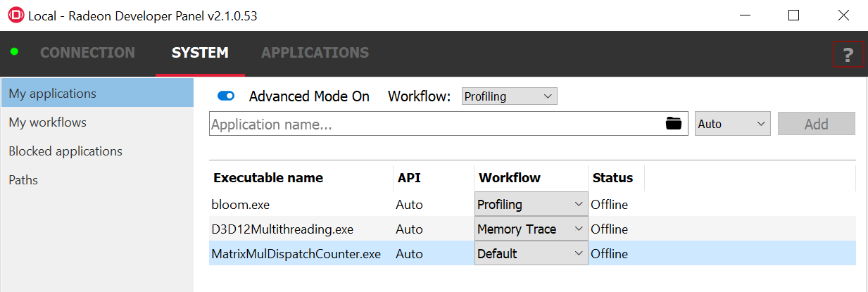This screenshot has height=292, width=868.
Task: Open MatrixMulDispatchCounter.exe Default workflow dropdown
Action: pos(531,254)
